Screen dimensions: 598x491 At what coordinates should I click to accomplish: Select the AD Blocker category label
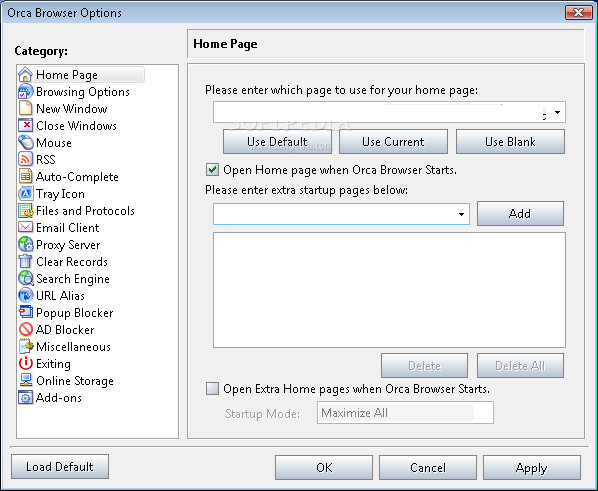click(x=65, y=330)
